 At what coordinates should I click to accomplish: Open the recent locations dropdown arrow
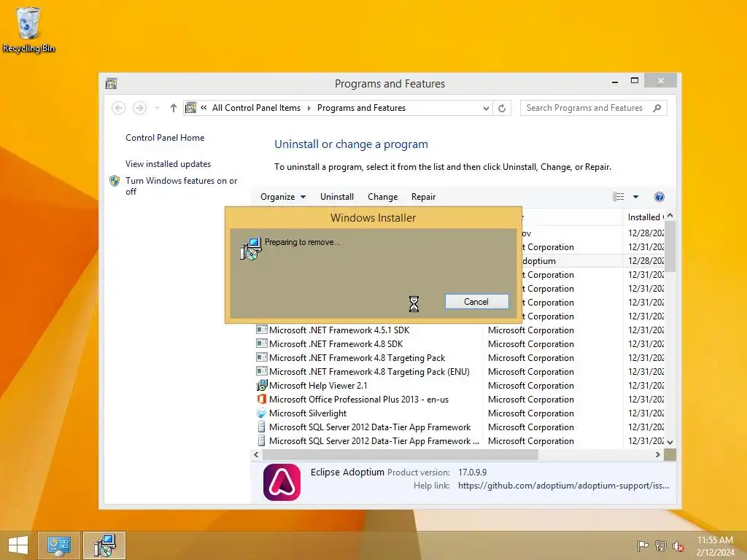[157, 108]
